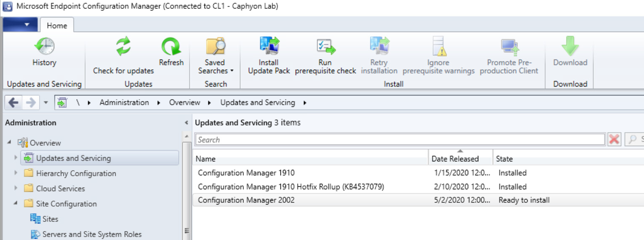Screen dimensions: 644x240
Task: Click the Search input field
Action: 400,139
